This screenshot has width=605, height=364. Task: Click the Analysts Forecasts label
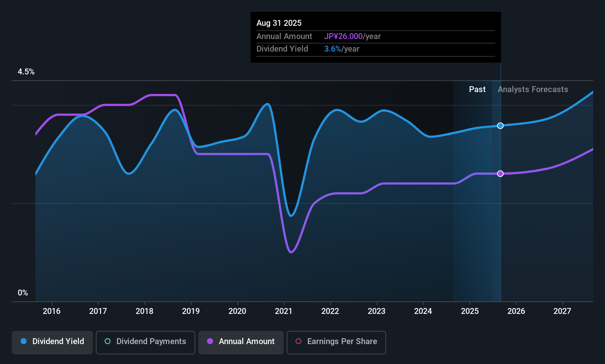[533, 90]
